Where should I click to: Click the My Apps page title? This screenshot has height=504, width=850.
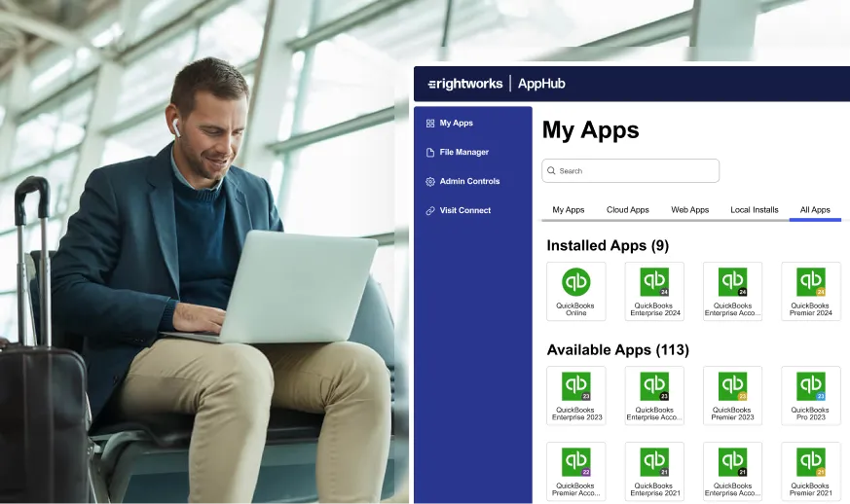click(x=590, y=130)
